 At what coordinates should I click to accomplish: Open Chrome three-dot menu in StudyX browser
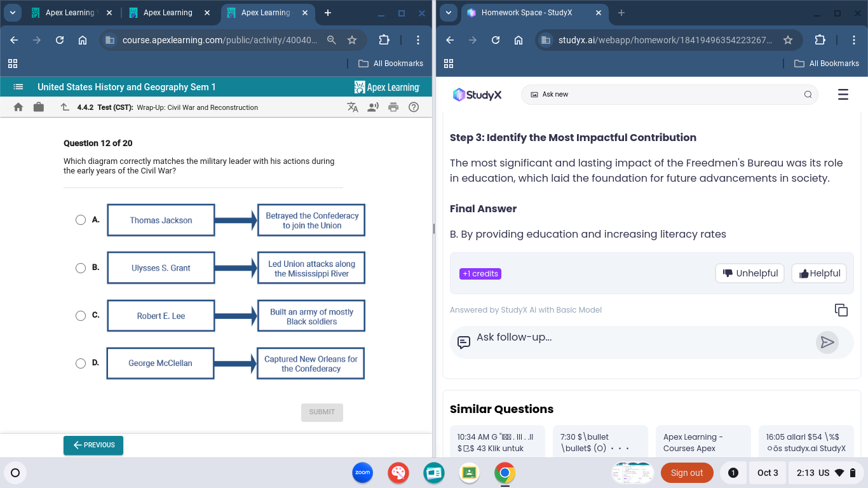click(x=853, y=40)
